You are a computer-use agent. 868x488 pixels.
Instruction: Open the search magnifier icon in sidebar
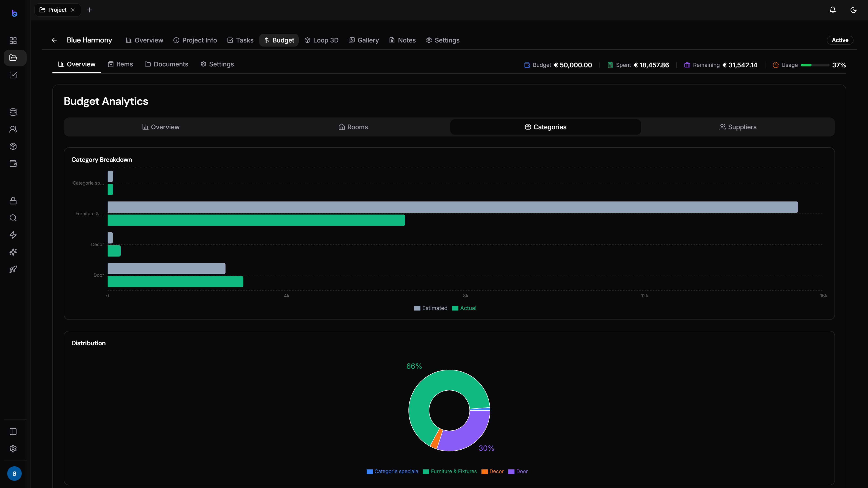click(13, 218)
